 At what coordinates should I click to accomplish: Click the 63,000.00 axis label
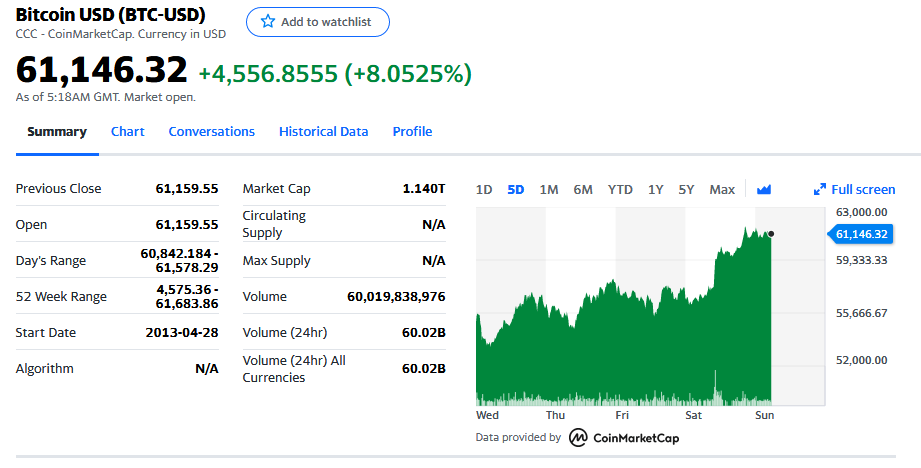point(862,212)
